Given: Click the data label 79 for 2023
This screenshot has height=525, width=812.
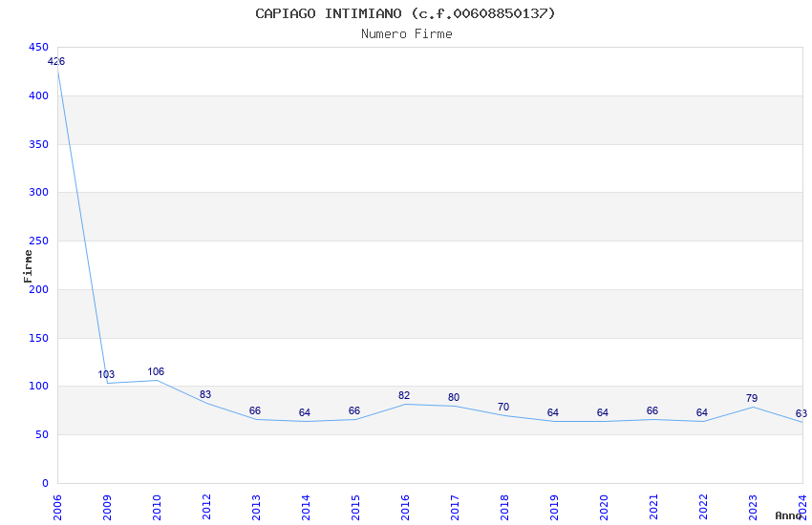Looking at the screenshot, I should pos(752,398).
